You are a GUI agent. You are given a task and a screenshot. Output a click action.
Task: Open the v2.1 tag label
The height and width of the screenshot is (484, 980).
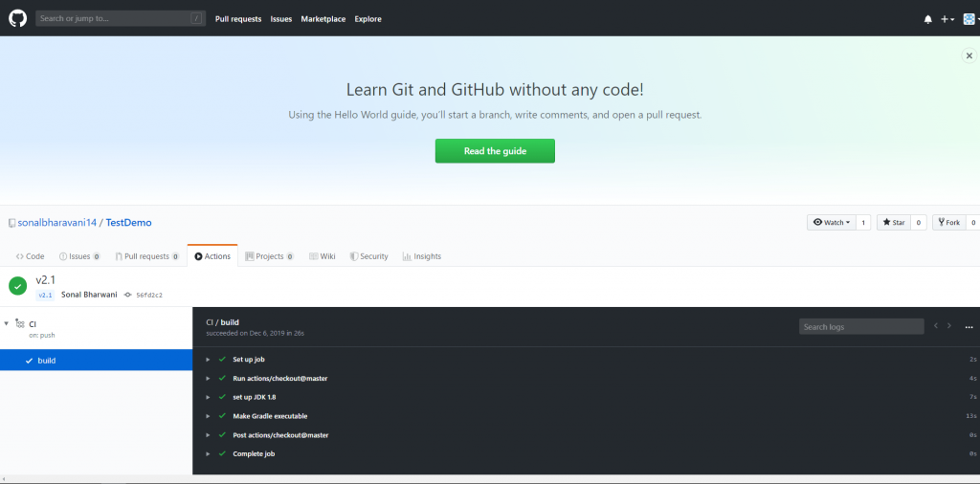(x=45, y=295)
